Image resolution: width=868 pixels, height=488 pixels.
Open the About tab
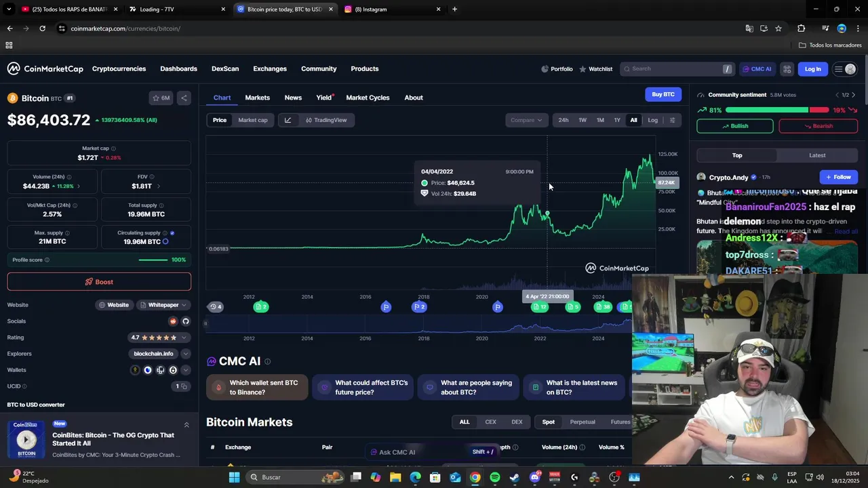click(x=414, y=98)
